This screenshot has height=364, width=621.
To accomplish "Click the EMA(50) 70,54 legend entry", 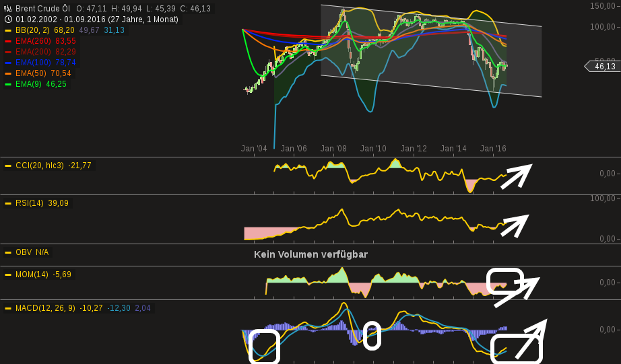I will coord(43,73).
